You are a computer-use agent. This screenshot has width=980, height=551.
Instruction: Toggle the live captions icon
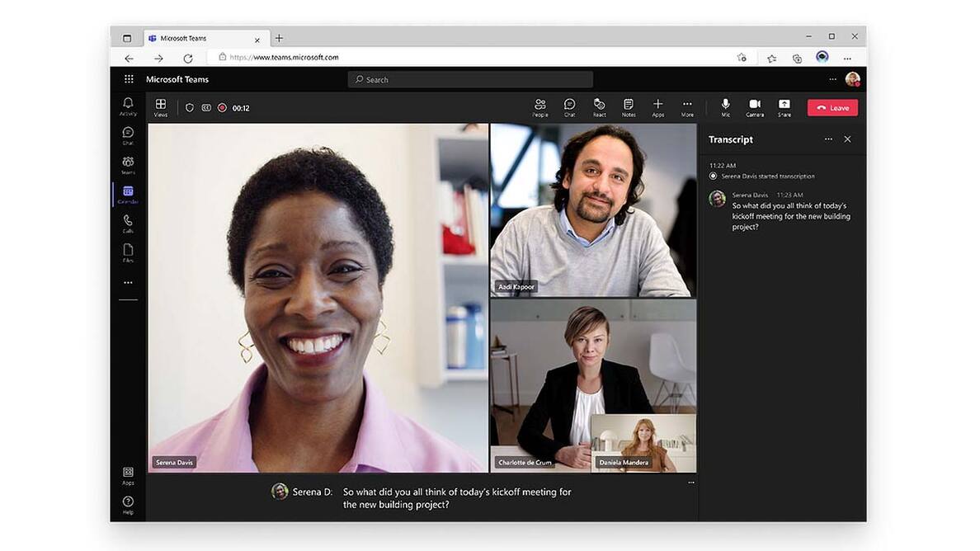point(206,108)
